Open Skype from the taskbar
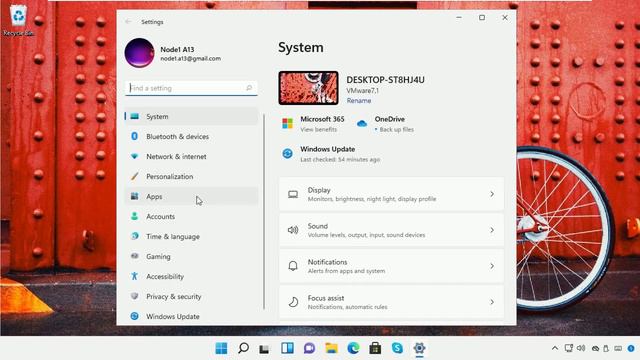This screenshot has height=360, width=640. (397, 348)
